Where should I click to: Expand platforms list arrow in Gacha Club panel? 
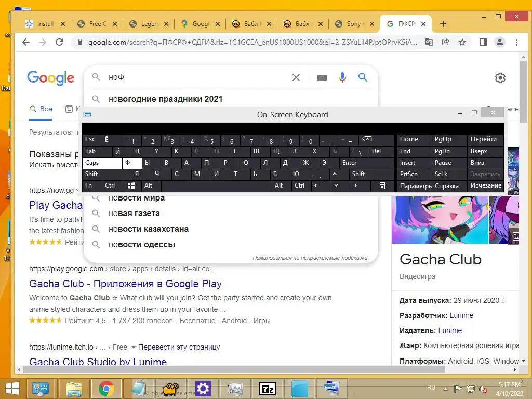click(x=523, y=361)
